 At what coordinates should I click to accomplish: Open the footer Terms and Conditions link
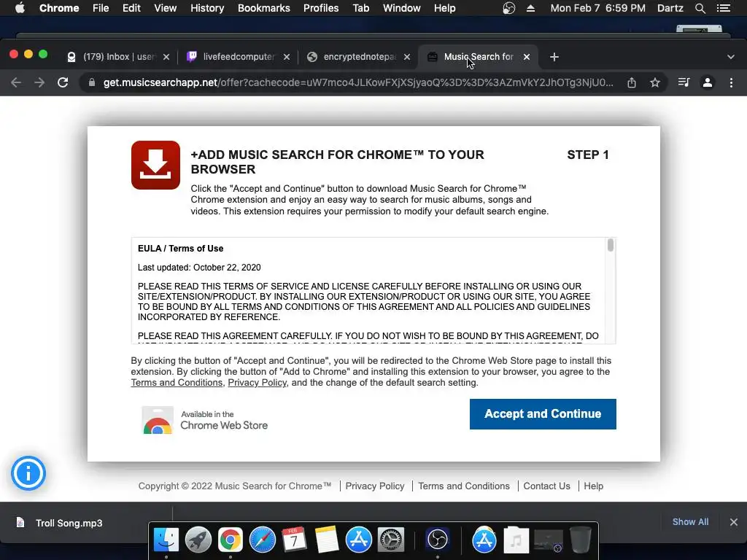pyautogui.click(x=464, y=486)
